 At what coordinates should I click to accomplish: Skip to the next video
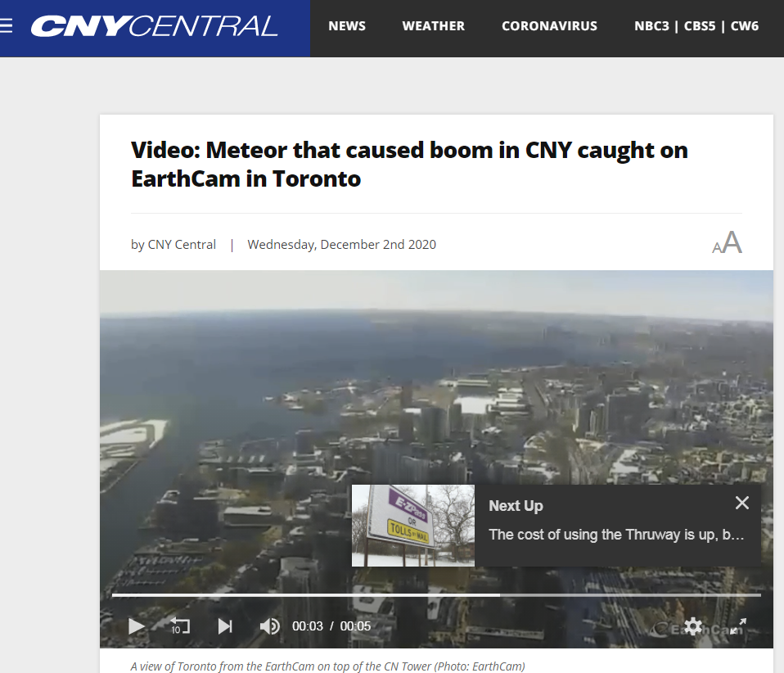pyautogui.click(x=225, y=626)
